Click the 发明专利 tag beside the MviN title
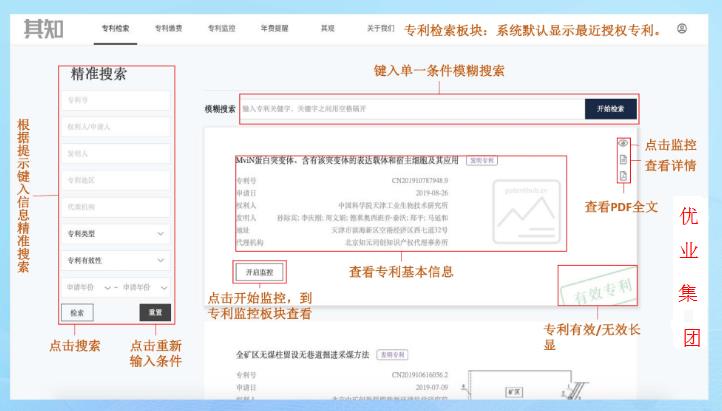This screenshot has height=411, width=722. pyautogui.click(x=482, y=161)
